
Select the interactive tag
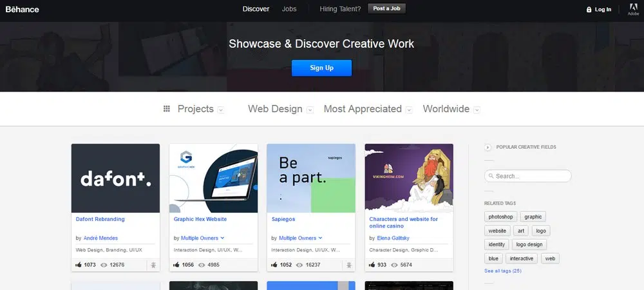[522, 258]
